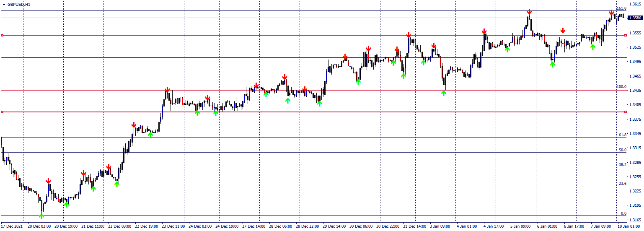Click the right handle of the lower red line

coord(626,112)
